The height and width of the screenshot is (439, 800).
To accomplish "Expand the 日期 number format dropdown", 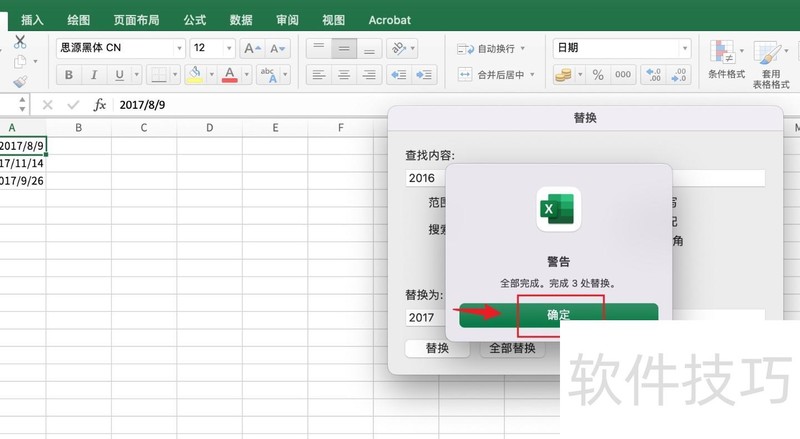I will tap(685, 48).
